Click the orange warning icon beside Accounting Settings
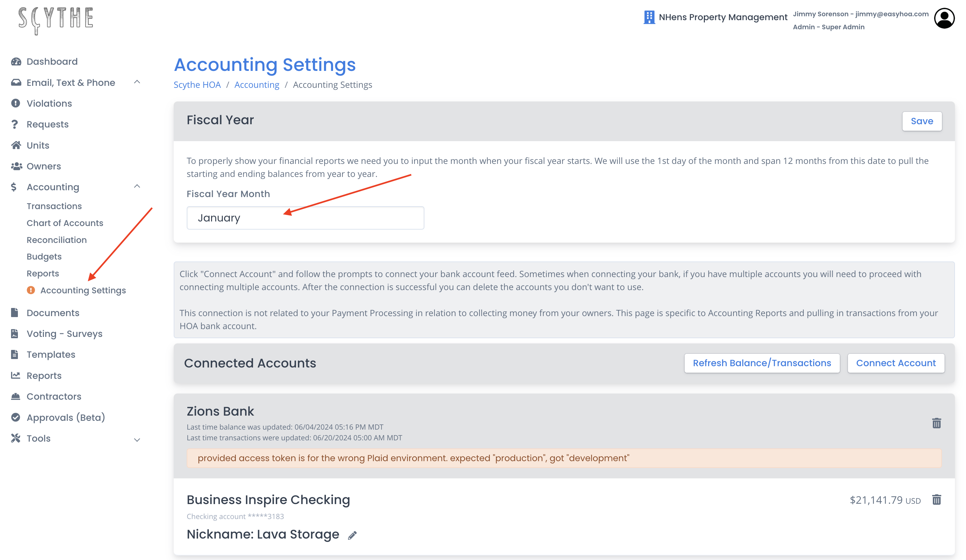Viewport: 966px width, 560px height. (31, 290)
